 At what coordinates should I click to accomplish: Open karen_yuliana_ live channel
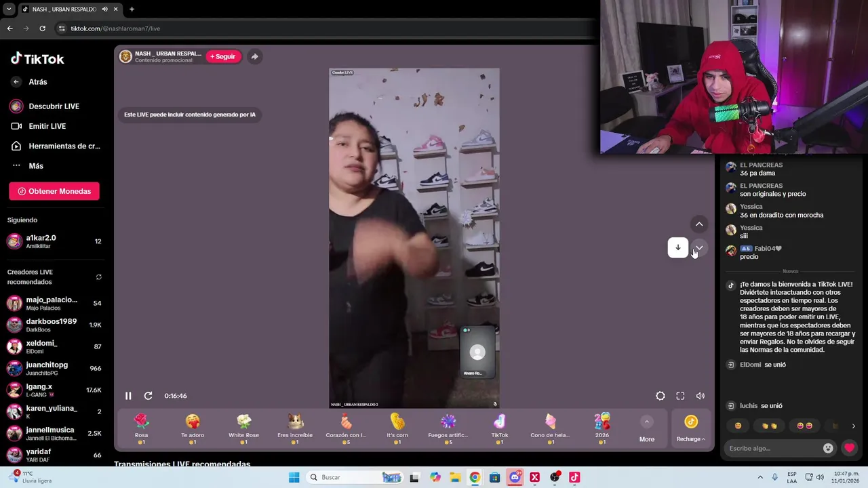pos(54,411)
